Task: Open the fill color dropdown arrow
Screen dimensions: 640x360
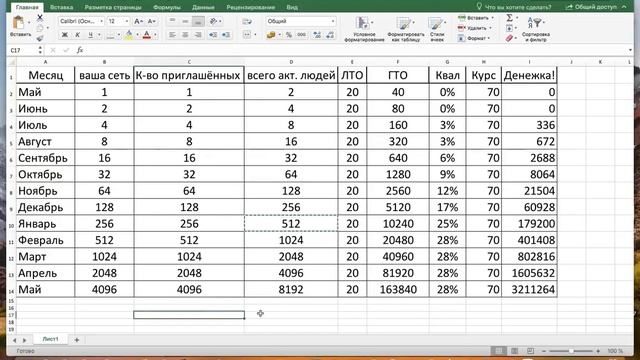Action: coord(137,35)
